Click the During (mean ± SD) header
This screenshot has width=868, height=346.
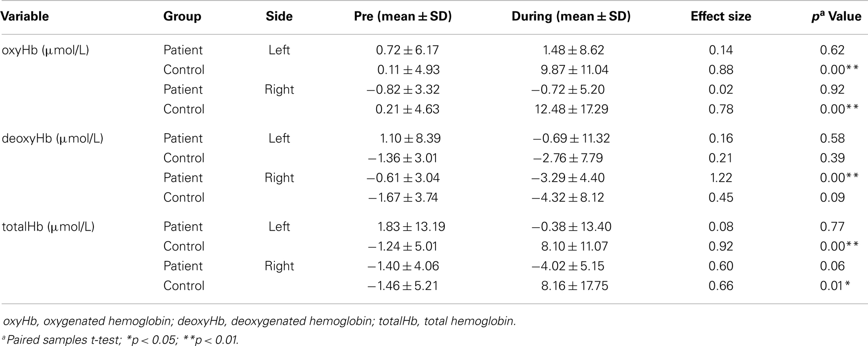(571, 16)
